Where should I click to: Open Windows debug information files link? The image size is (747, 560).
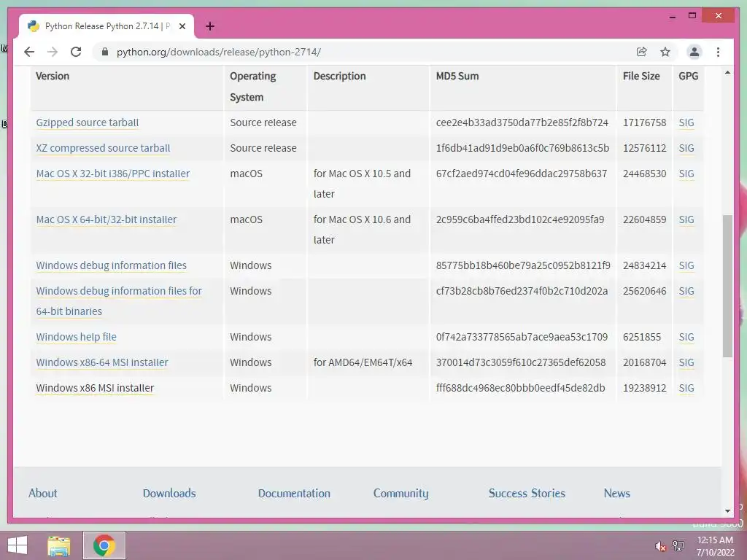pyautogui.click(x=111, y=265)
